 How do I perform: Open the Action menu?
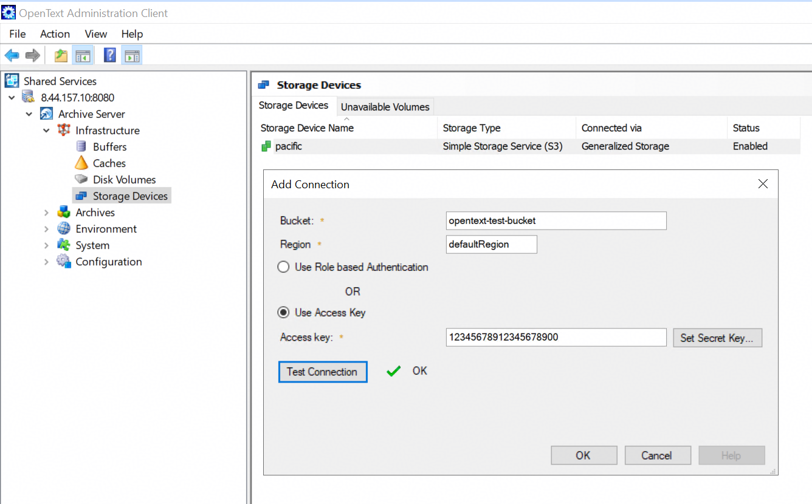point(55,34)
